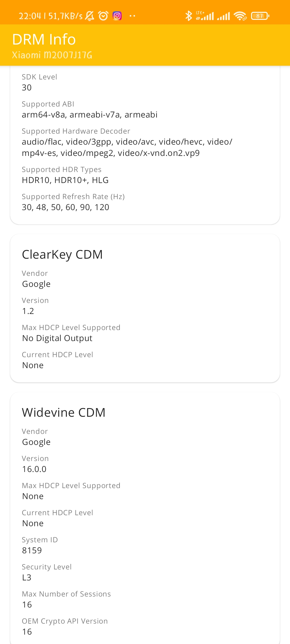Select the Widevine CDM card heading
Image resolution: width=290 pixels, height=644 pixels.
(x=64, y=412)
